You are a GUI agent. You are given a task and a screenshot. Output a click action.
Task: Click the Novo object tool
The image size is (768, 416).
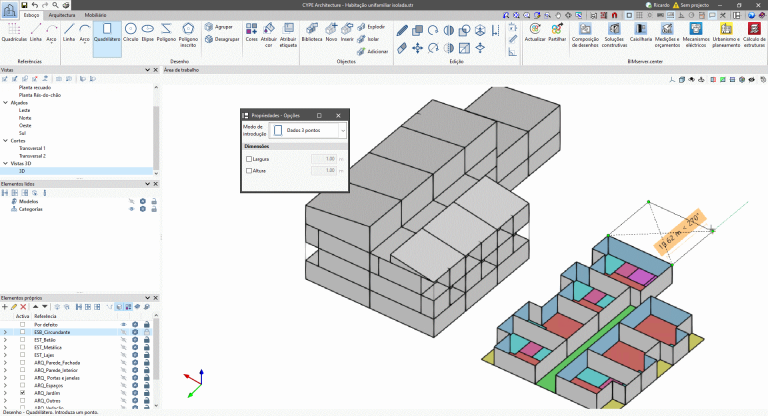pos(331,32)
